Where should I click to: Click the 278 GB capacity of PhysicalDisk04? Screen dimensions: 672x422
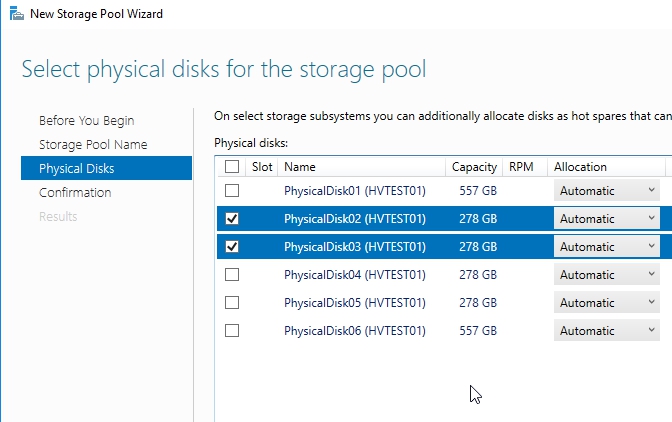478,275
